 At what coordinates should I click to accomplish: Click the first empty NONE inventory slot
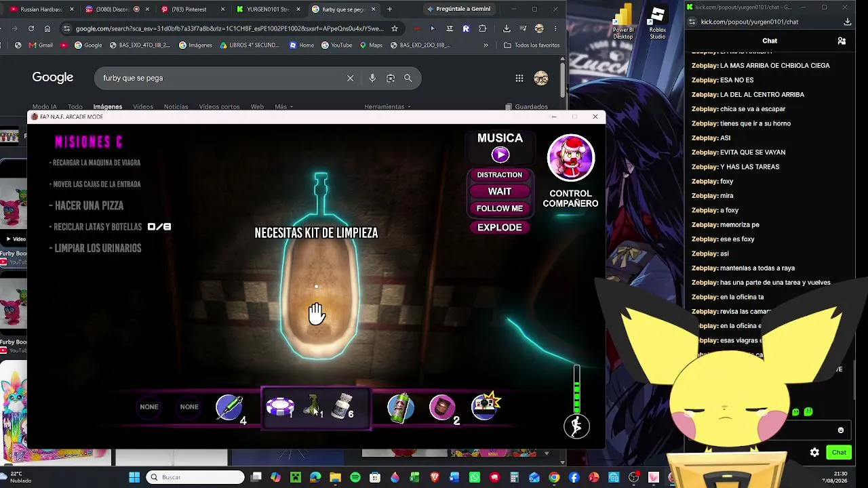149,407
